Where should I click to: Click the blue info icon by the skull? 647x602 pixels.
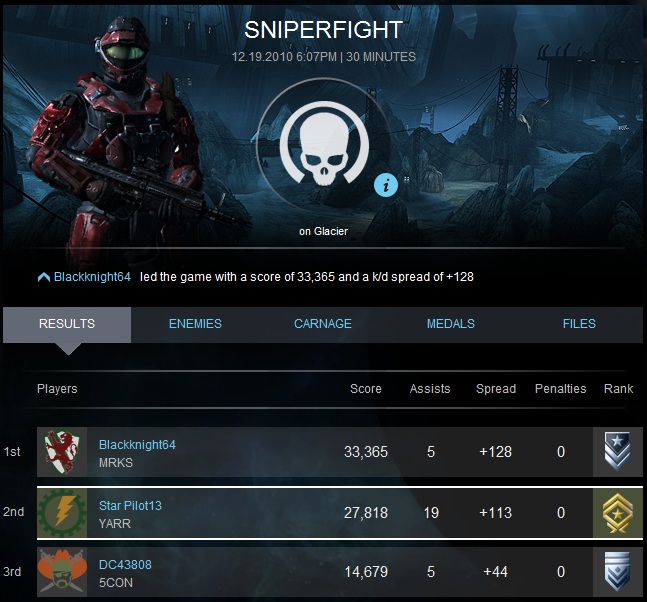[x=386, y=185]
